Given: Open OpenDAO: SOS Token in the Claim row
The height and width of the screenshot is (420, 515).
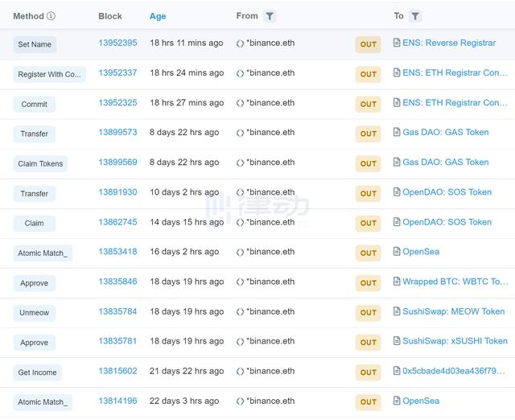Looking at the screenshot, I should 447,222.
